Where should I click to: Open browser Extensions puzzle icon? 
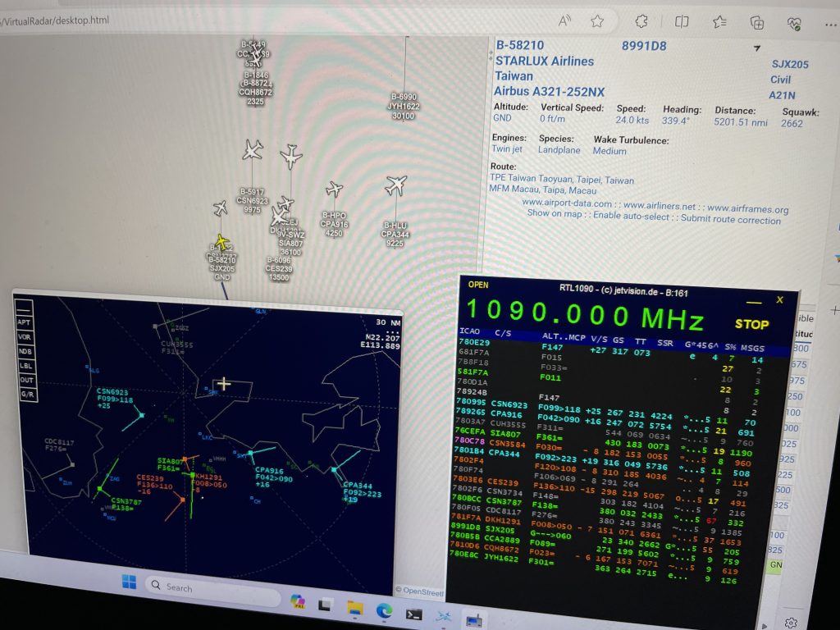(641, 21)
